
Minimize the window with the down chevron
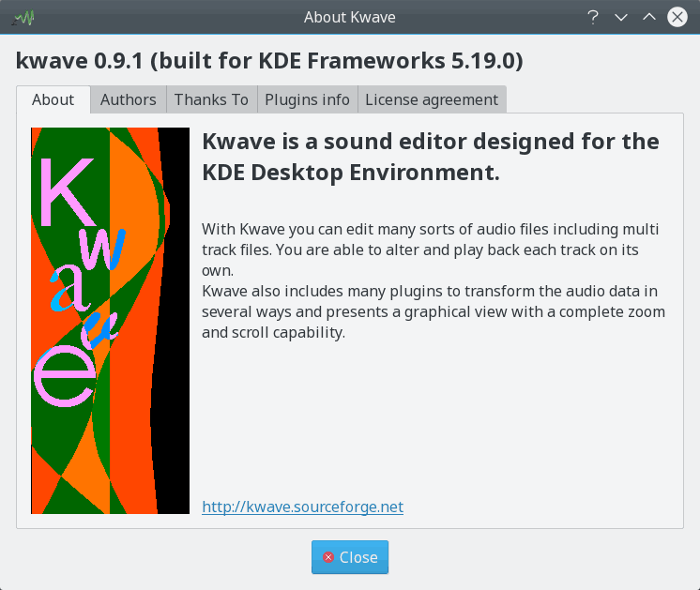point(621,18)
